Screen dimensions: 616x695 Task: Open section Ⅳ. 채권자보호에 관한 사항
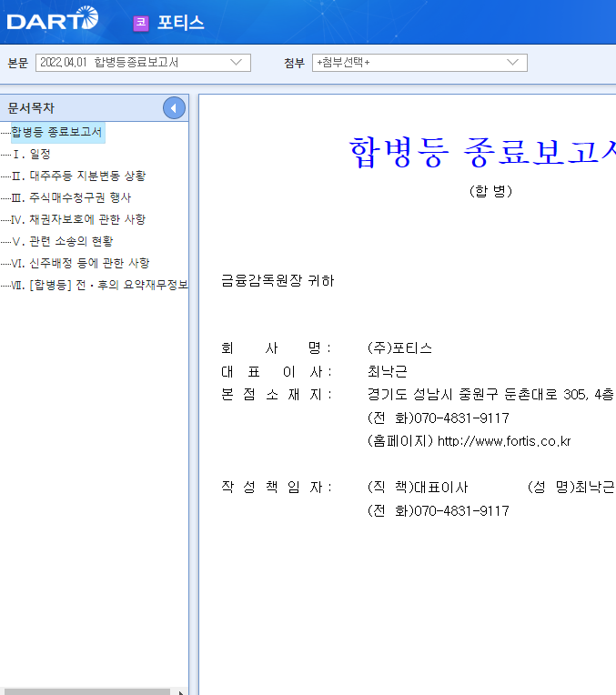pos(78,219)
